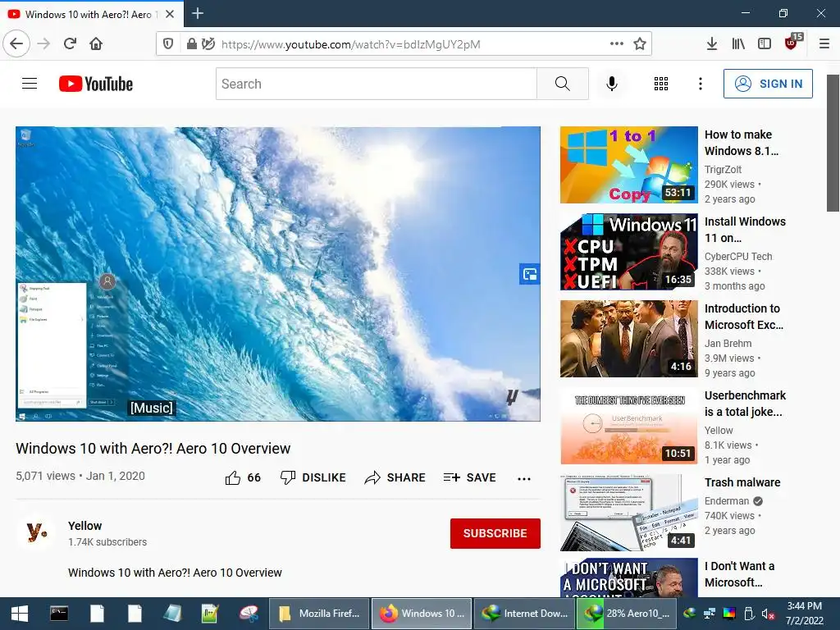Click the CyberCPU Tech channel name
This screenshot has width=840, height=630.
point(738,257)
